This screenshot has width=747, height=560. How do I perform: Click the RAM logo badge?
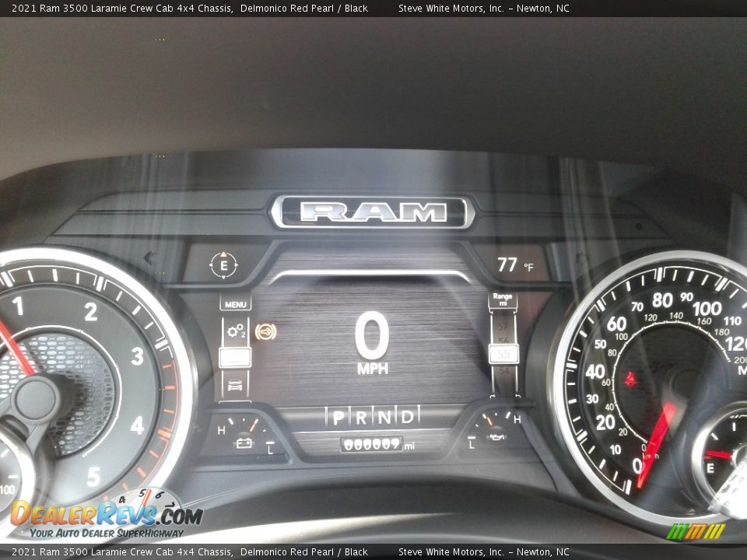point(373,212)
